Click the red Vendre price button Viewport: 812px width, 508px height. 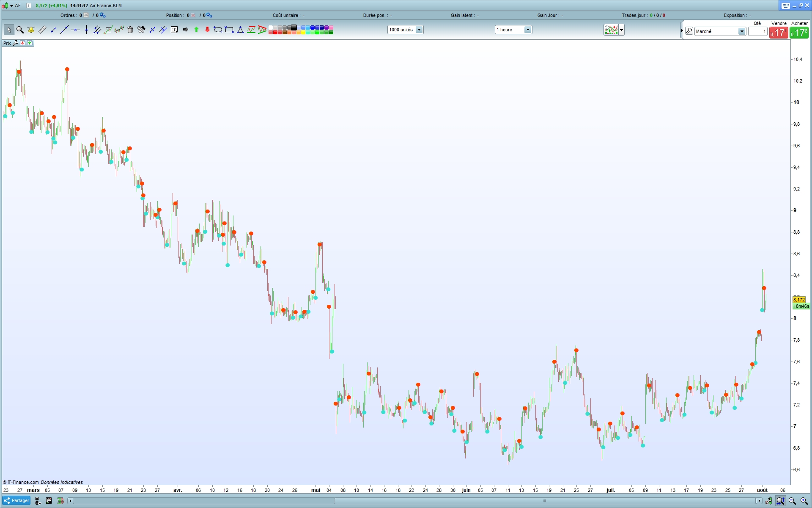tap(778, 33)
